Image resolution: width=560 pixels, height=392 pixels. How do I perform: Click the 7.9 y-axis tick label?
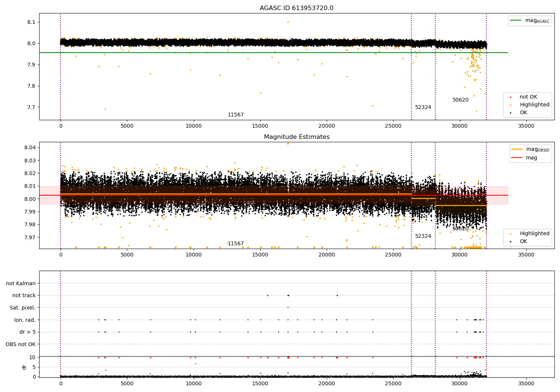[x=31, y=65]
